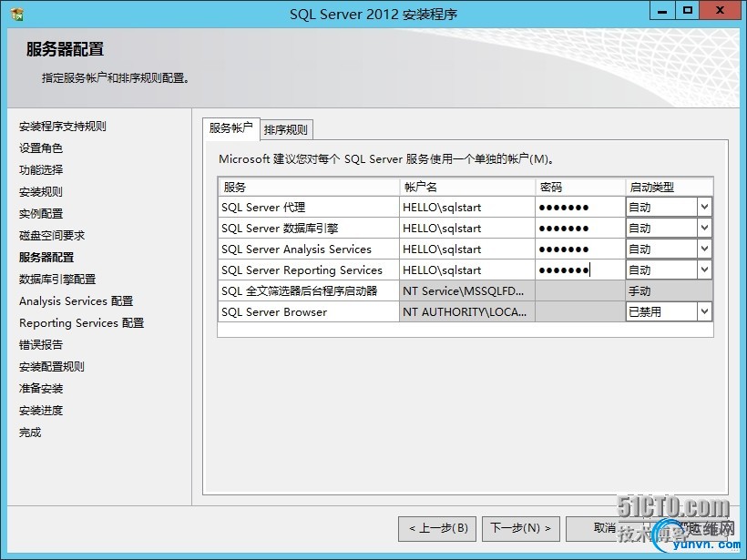Select the 磁盘空间要求 step
The height and width of the screenshot is (560, 747).
(x=52, y=236)
